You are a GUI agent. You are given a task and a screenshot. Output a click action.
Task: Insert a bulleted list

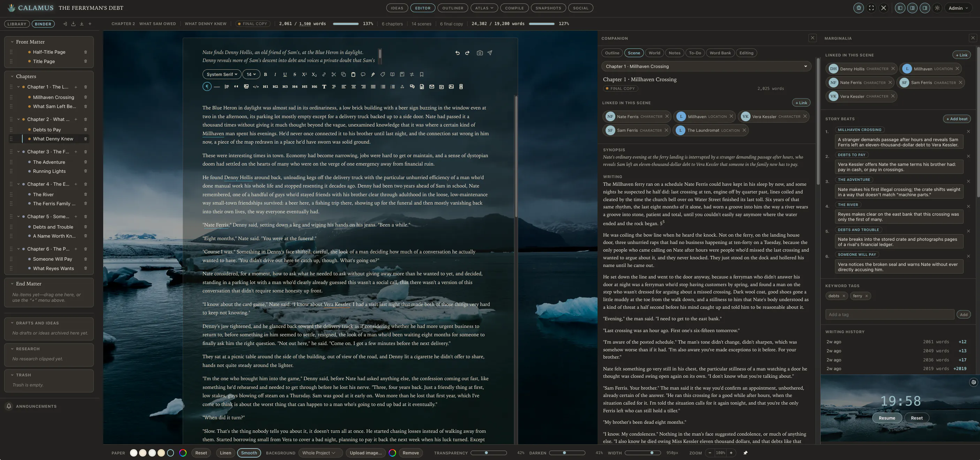click(x=383, y=87)
